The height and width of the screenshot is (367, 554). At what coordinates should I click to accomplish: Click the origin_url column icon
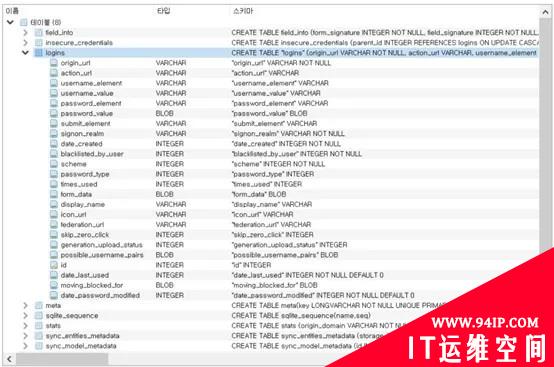(x=54, y=63)
